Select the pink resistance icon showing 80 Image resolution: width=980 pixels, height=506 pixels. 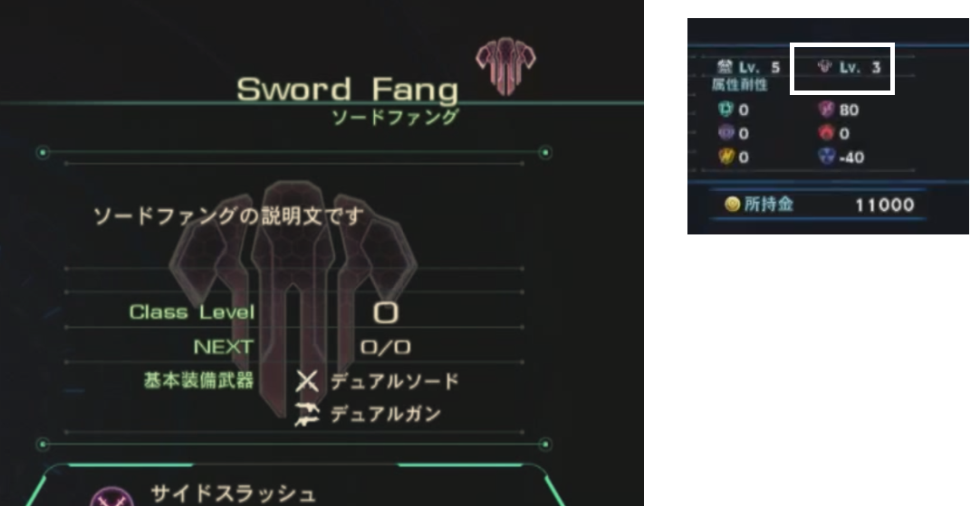point(826,110)
